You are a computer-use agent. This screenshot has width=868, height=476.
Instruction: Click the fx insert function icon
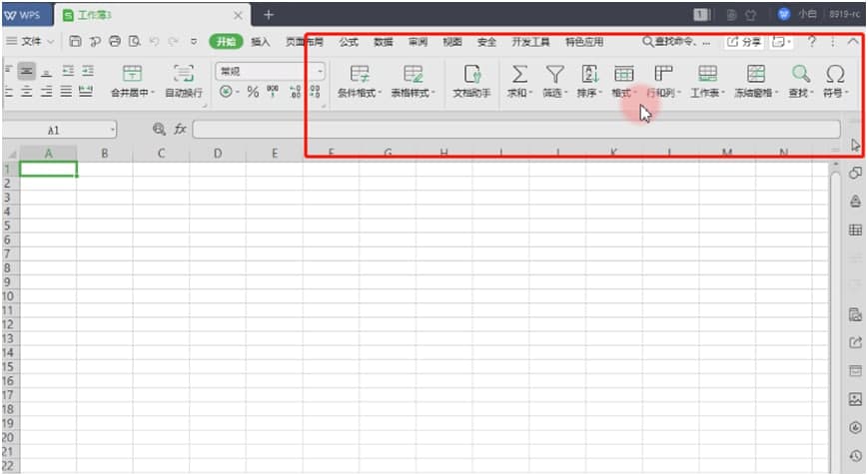pos(180,130)
